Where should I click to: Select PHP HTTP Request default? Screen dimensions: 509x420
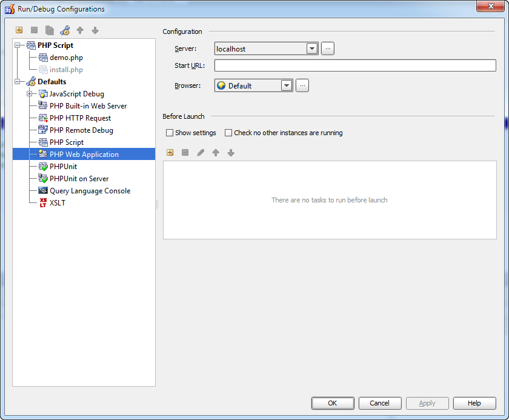(80, 118)
